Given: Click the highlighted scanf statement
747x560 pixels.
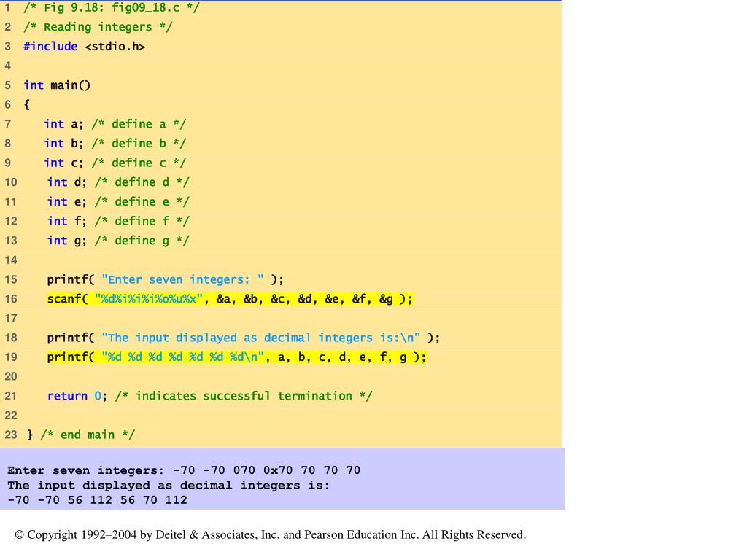Looking at the screenshot, I should [x=230, y=299].
